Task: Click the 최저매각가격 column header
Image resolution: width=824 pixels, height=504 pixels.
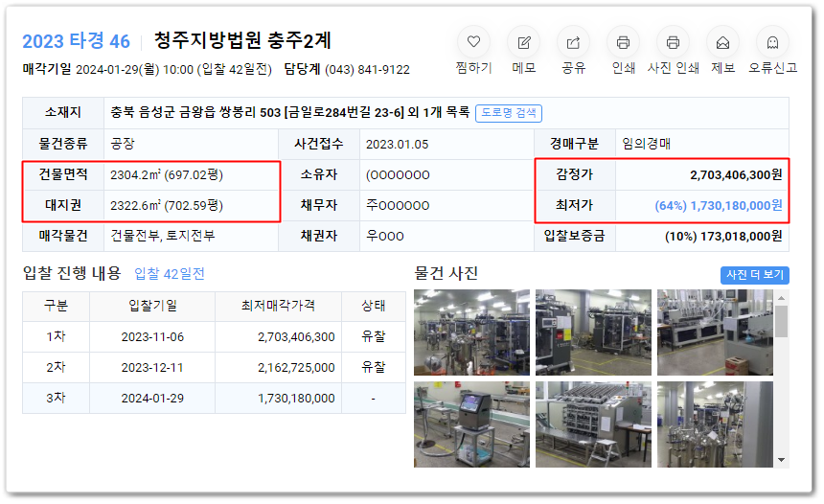Action: 278,306
